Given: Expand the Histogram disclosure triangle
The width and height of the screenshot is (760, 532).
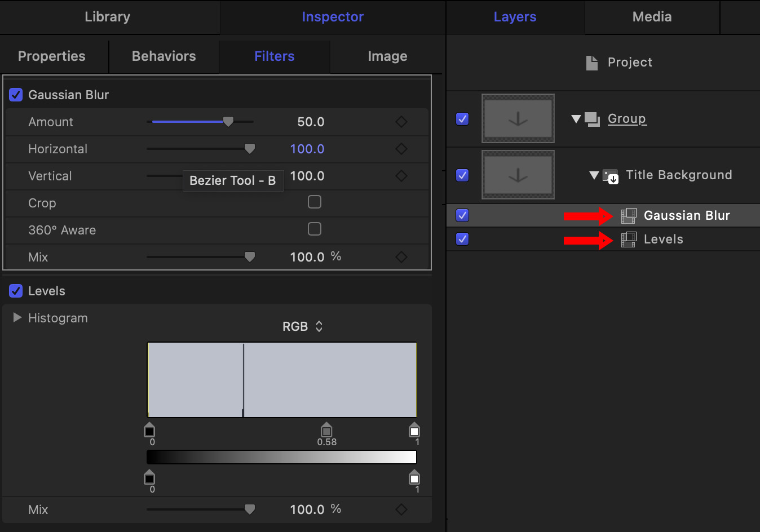Looking at the screenshot, I should point(17,318).
